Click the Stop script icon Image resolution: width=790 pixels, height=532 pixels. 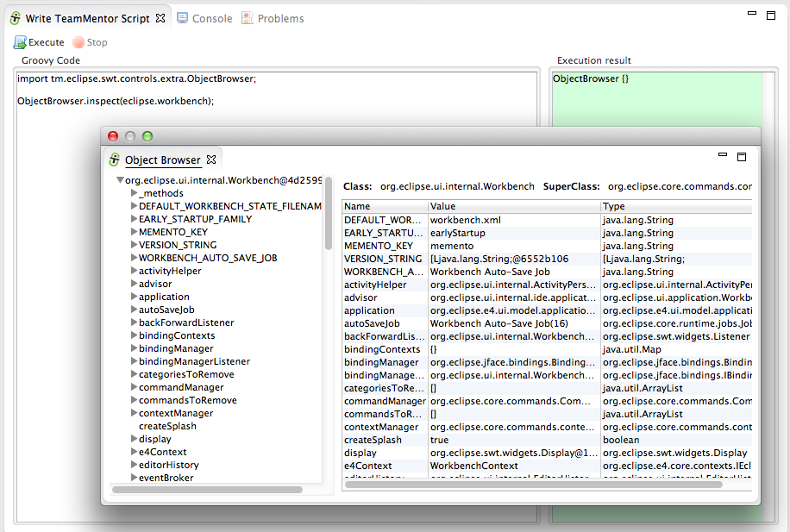[x=78, y=42]
